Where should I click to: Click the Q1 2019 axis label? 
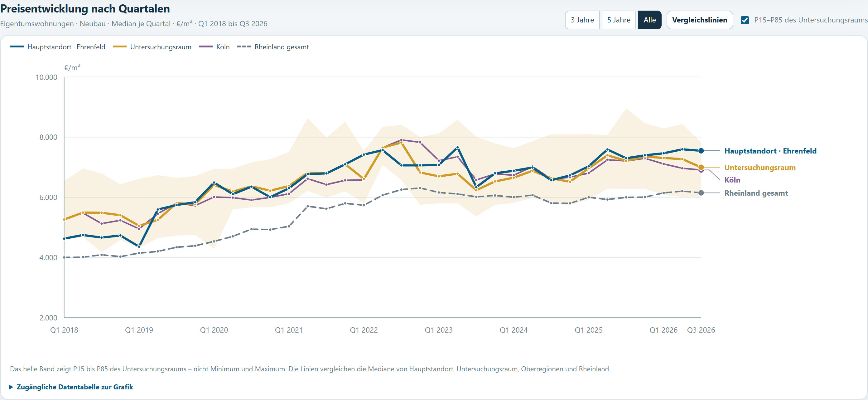tap(139, 330)
